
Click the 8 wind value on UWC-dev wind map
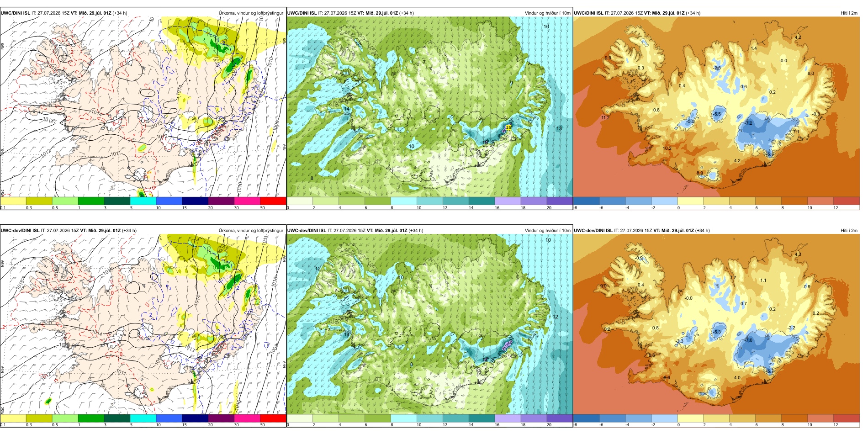click(412, 365)
